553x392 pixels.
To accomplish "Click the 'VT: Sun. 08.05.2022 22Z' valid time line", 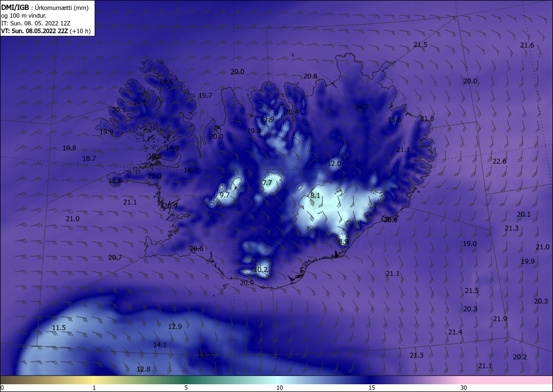I will 46,31.
